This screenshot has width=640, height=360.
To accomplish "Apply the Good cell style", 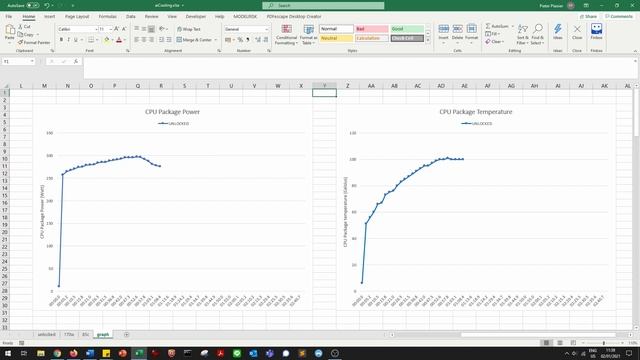I will [x=407, y=29].
